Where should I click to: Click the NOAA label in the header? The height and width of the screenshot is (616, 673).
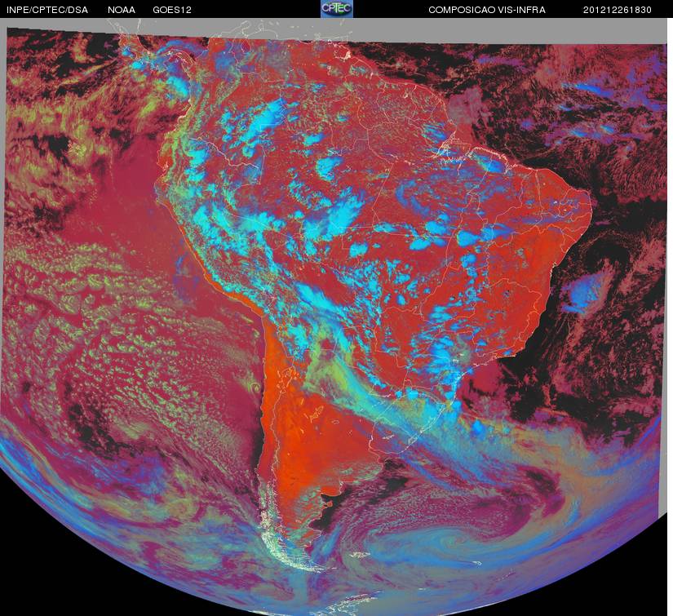[x=122, y=10]
